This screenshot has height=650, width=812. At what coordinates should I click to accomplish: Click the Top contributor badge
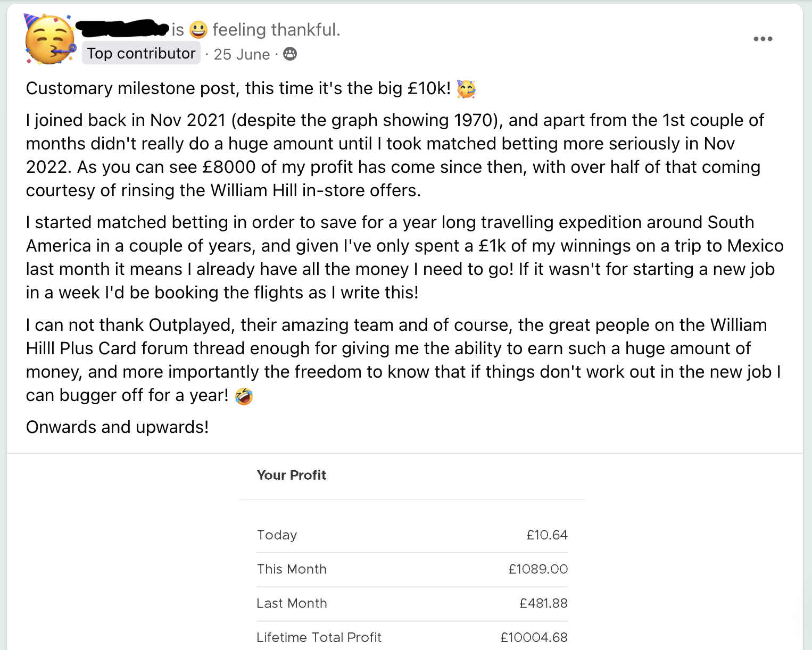pyautogui.click(x=141, y=54)
